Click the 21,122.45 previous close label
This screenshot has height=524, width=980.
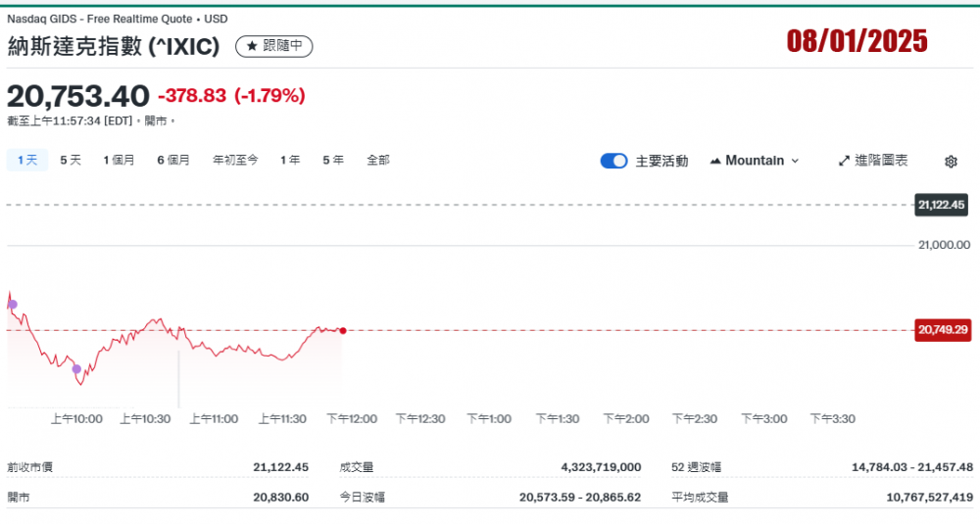click(x=942, y=205)
